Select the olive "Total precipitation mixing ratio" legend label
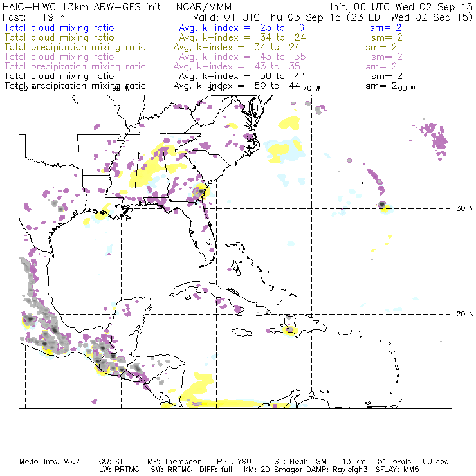This screenshot has height=476, width=476. (x=75, y=47)
